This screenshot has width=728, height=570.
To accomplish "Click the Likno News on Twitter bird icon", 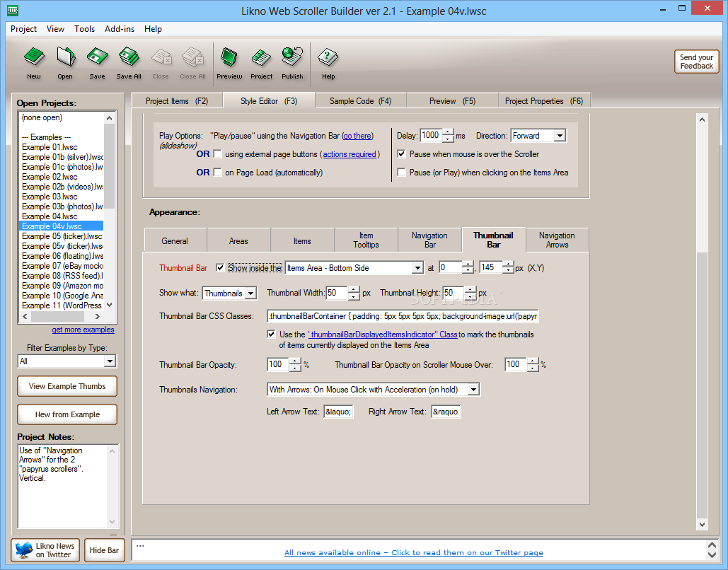I will 24,550.
